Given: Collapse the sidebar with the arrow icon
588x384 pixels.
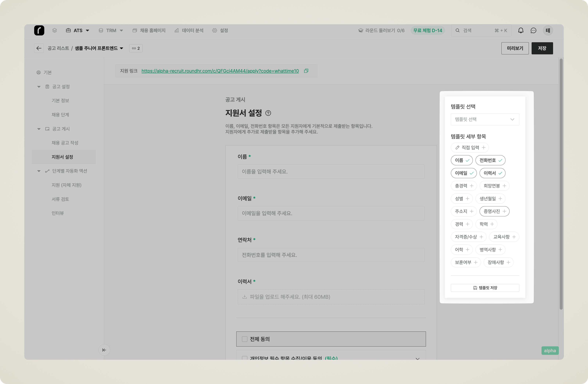Looking at the screenshot, I should (104, 350).
